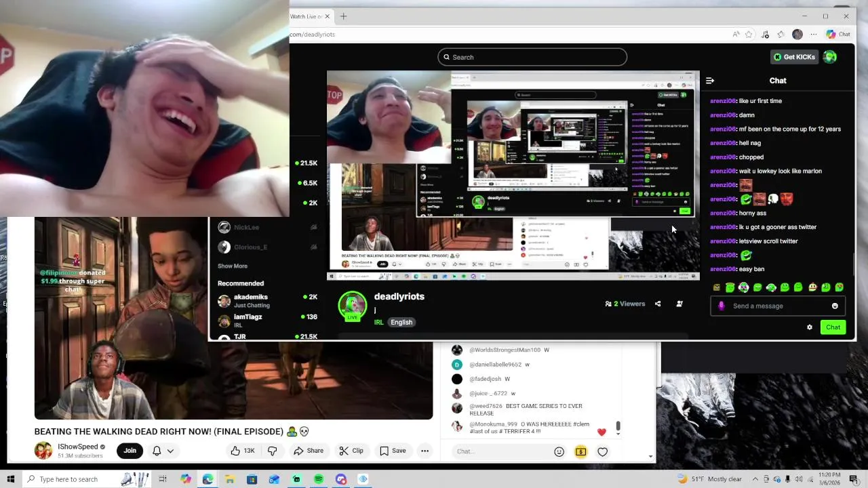This screenshot has height=488, width=868.
Task: Open File Explorer from the taskbar
Action: coord(229,479)
